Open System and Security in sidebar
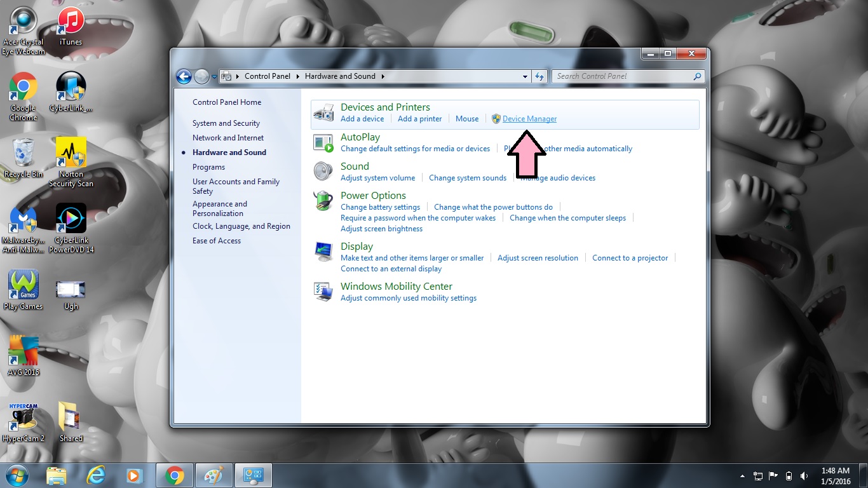 pyautogui.click(x=226, y=123)
